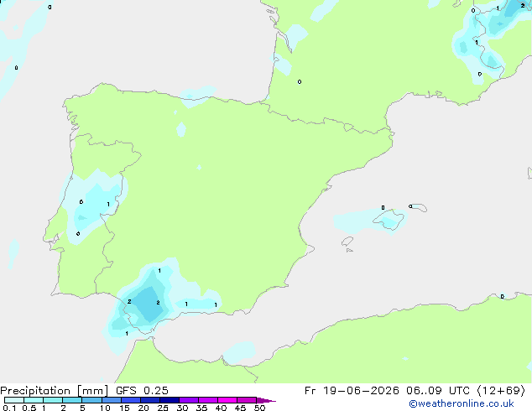Click the '10' legend scale number
This screenshot has width=532, height=411.
pyautogui.click(x=105, y=408)
